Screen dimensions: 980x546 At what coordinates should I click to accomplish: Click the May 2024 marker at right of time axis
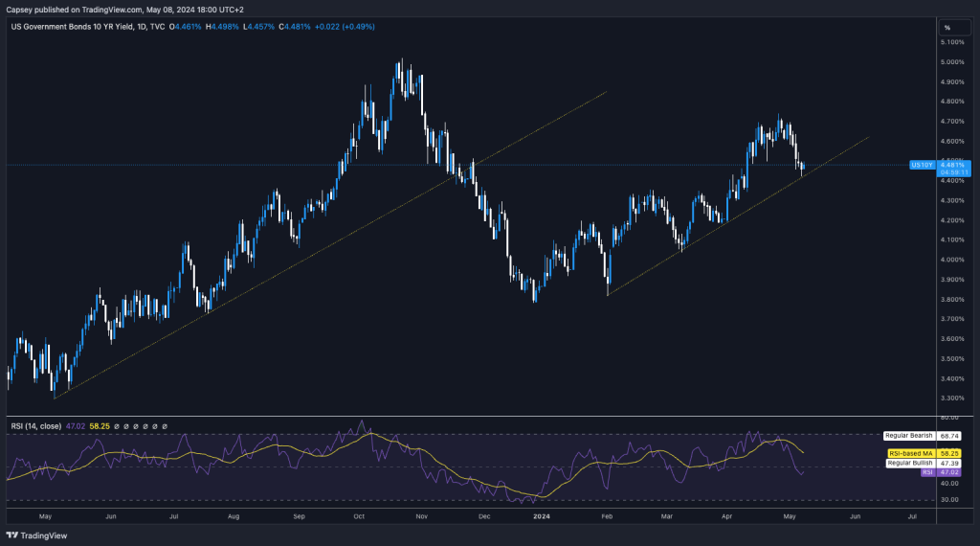pyautogui.click(x=791, y=516)
